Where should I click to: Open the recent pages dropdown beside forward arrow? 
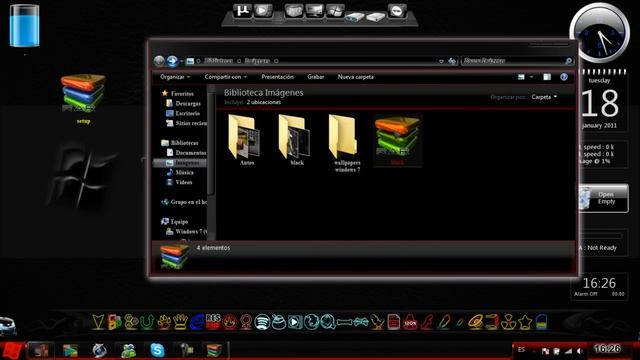(x=182, y=61)
